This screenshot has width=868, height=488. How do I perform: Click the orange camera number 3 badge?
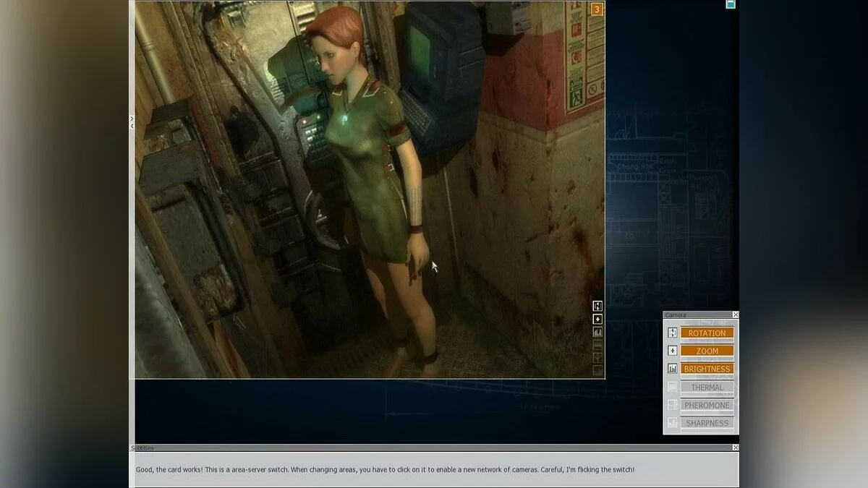click(597, 9)
